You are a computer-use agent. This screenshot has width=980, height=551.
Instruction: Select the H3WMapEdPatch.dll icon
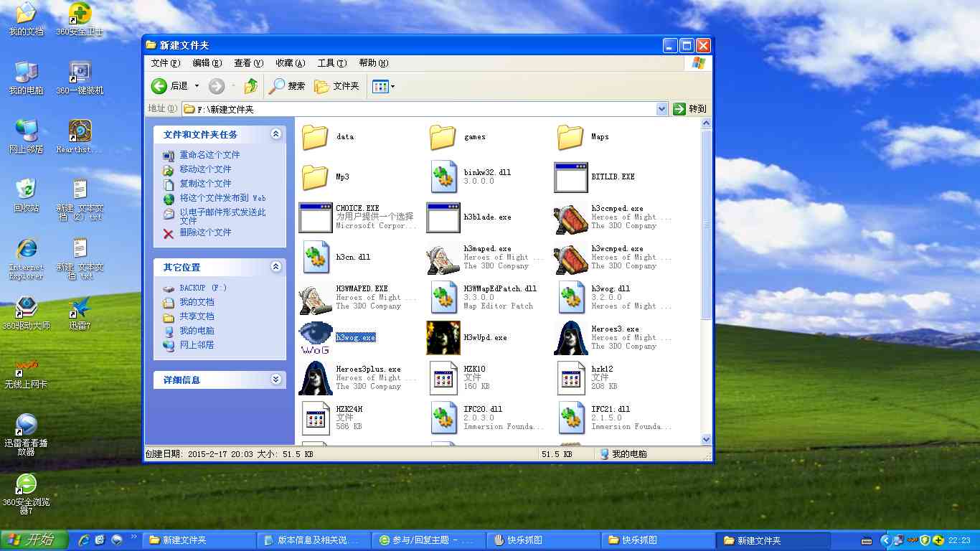(444, 298)
